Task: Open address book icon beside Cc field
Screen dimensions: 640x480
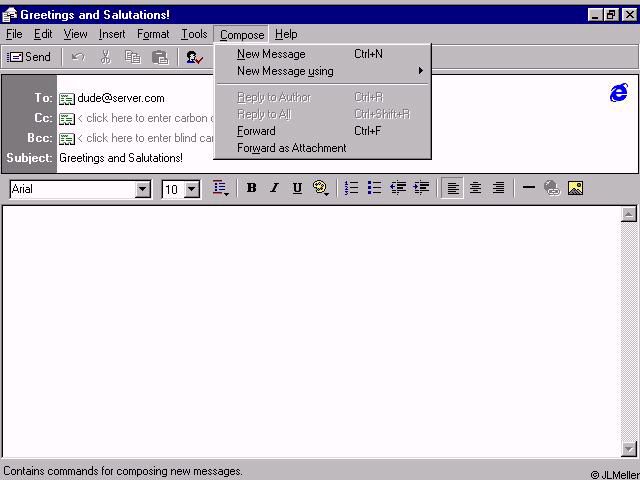Action: (x=67, y=119)
